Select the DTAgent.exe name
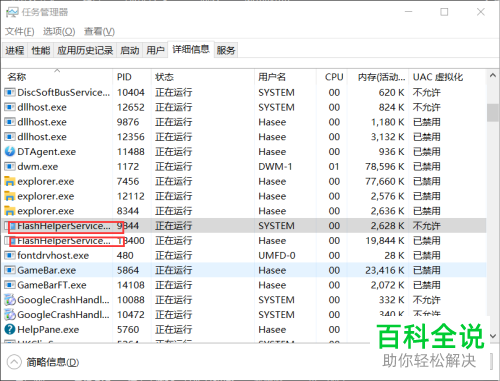 [47, 152]
